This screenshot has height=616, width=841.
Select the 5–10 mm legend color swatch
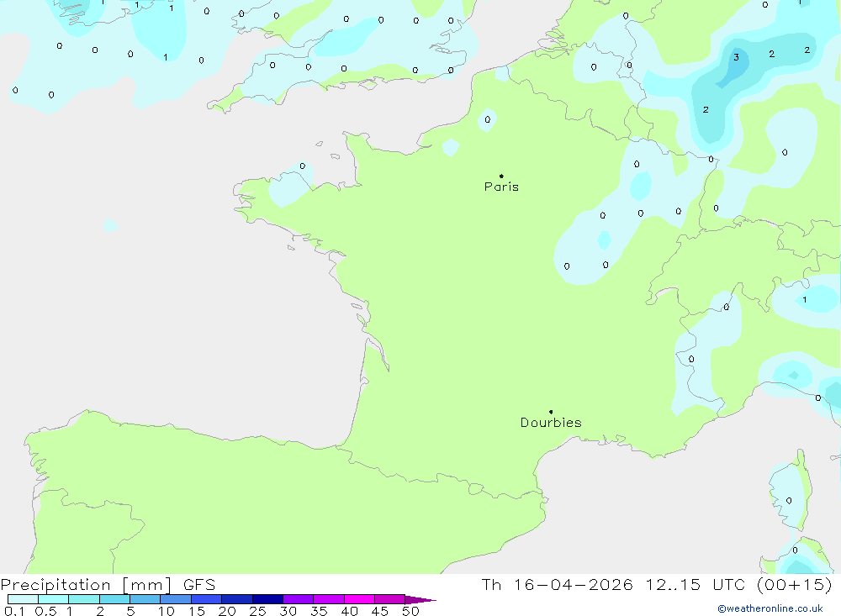pyautogui.click(x=145, y=599)
